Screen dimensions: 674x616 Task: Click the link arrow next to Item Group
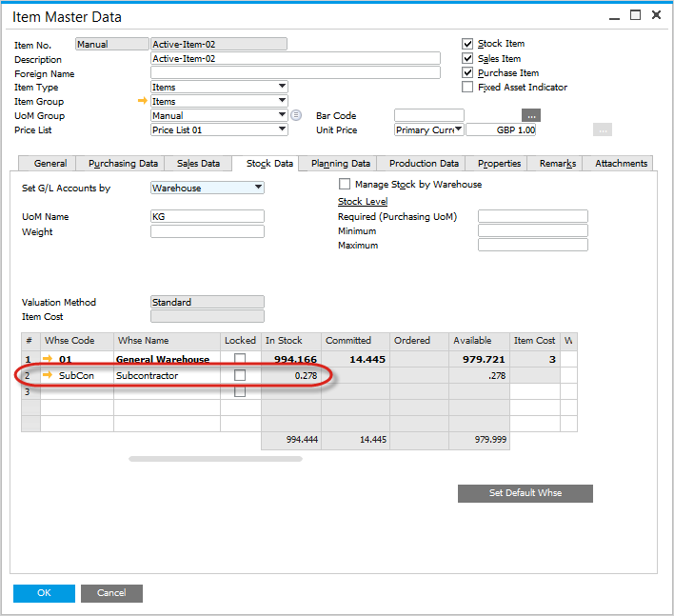click(143, 102)
